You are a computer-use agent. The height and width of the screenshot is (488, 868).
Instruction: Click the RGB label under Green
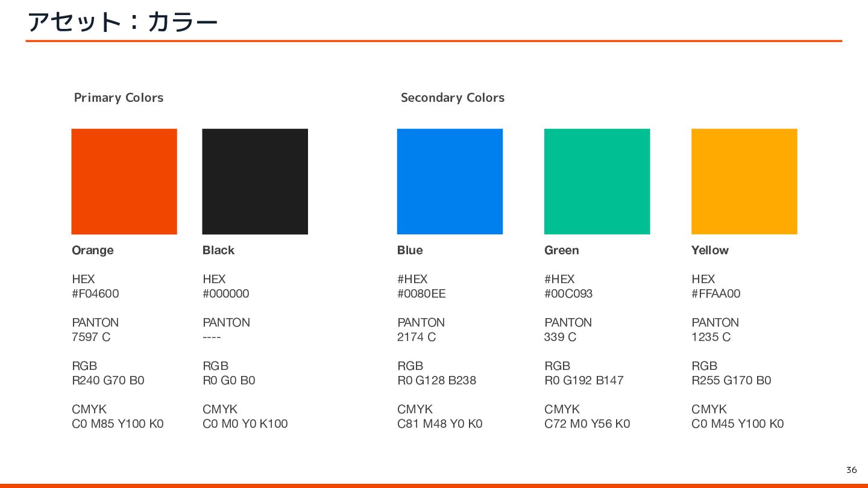[558, 366]
